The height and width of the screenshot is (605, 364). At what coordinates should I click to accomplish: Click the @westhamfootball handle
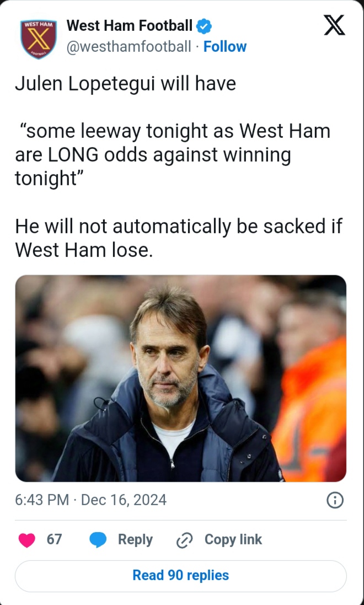click(x=129, y=47)
